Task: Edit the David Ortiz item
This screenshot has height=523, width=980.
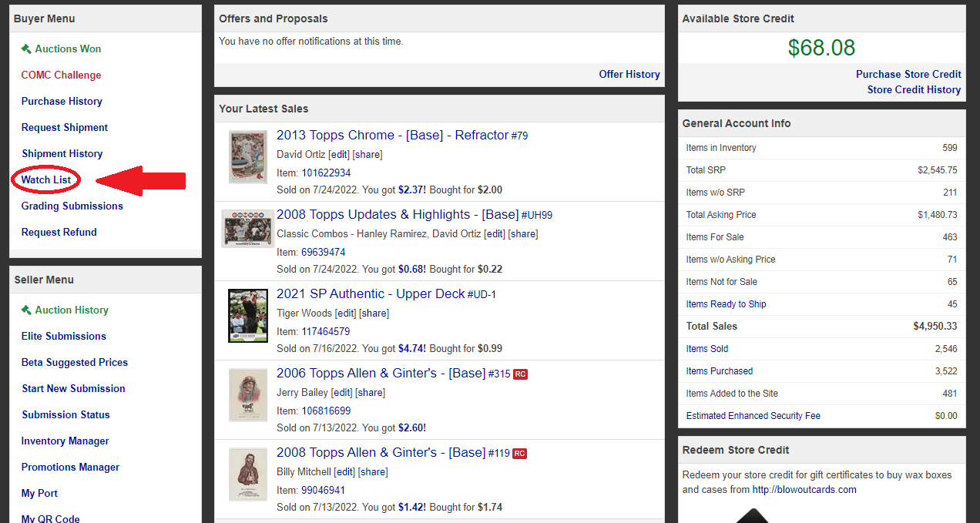Action: point(339,154)
